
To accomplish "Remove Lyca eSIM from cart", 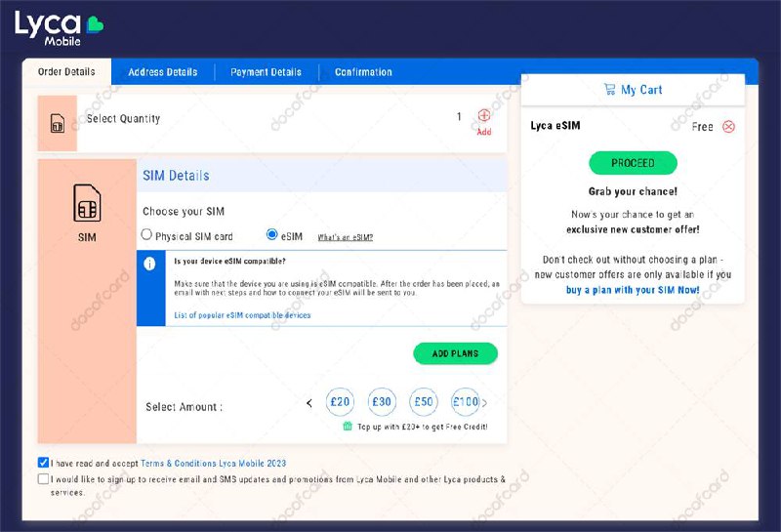I will click(728, 127).
